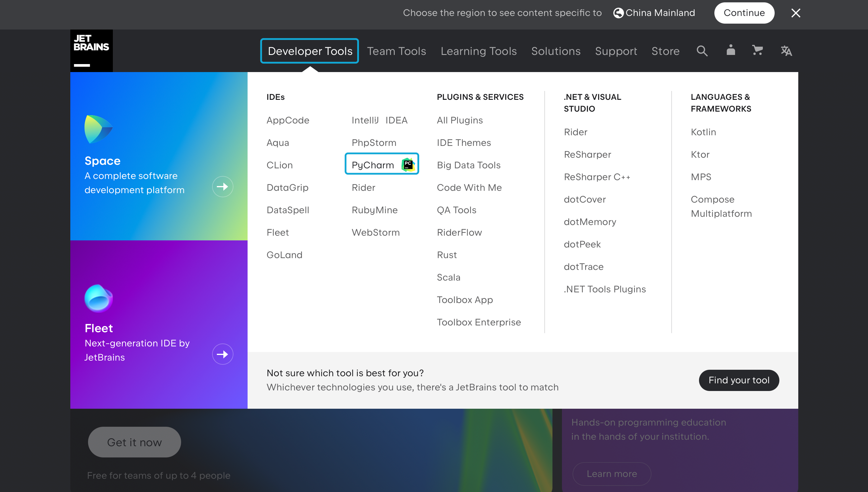Open Toolbox App link
Viewport: 868px width, 492px height.
tap(465, 300)
